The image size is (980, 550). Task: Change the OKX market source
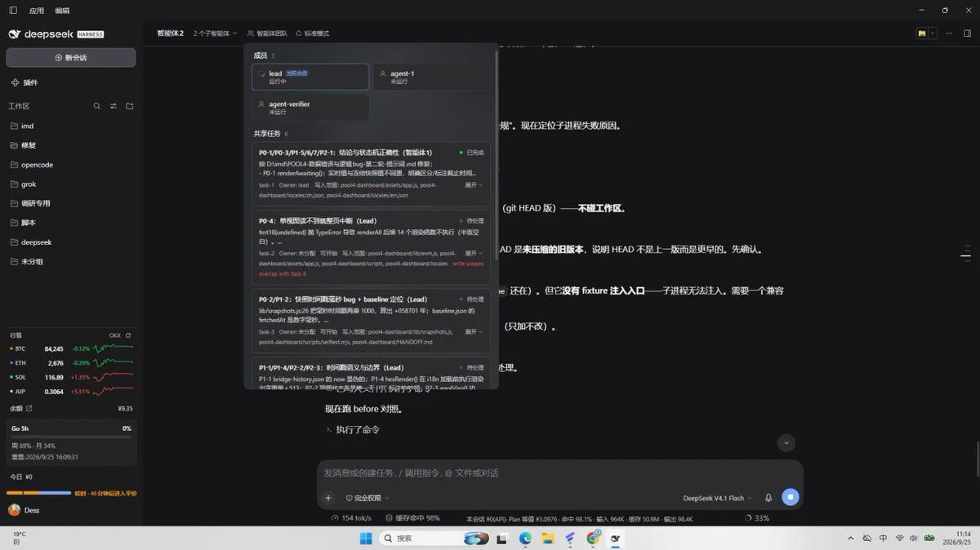click(x=115, y=335)
